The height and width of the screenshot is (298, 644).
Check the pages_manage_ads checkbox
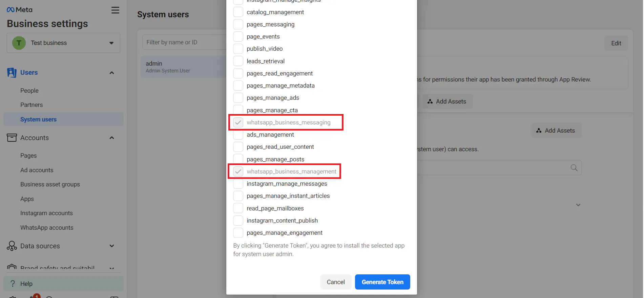[x=238, y=98]
